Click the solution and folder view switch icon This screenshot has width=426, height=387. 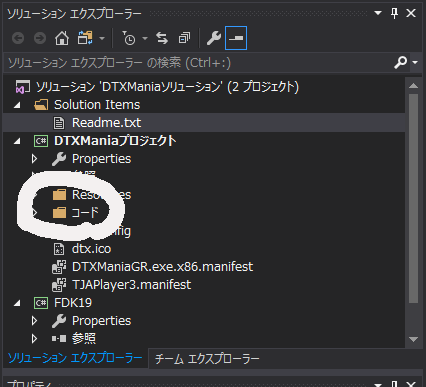(85, 38)
